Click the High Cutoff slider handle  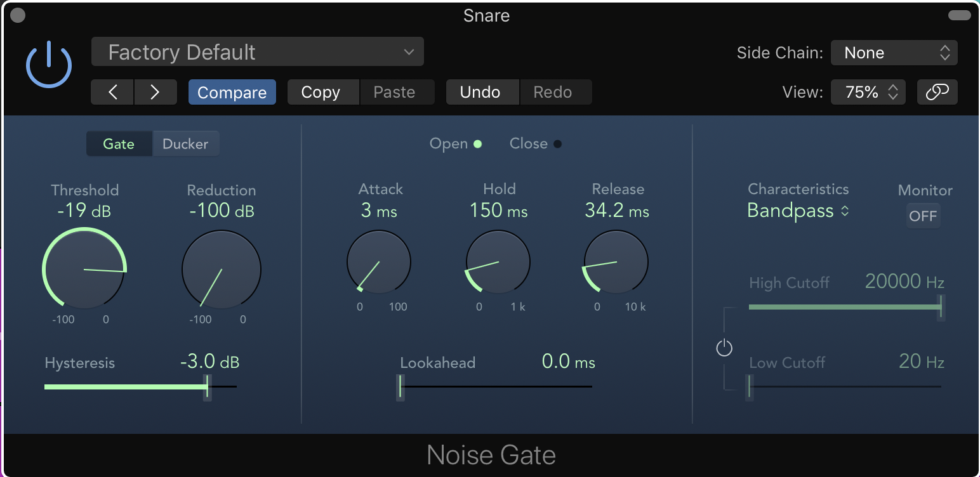point(942,307)
